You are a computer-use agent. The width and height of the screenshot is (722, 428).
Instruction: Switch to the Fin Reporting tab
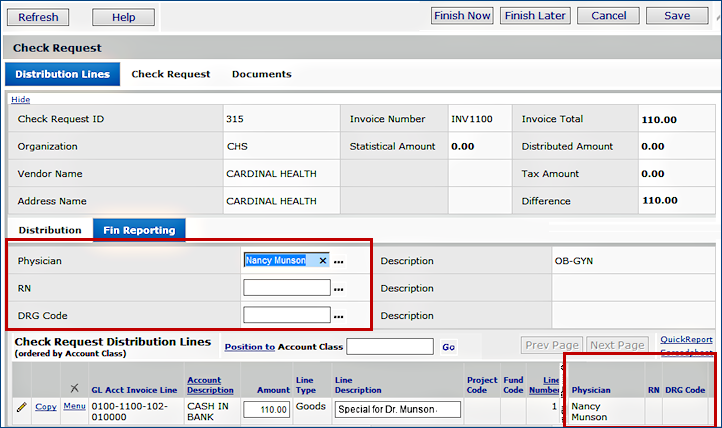coord(139,230)
